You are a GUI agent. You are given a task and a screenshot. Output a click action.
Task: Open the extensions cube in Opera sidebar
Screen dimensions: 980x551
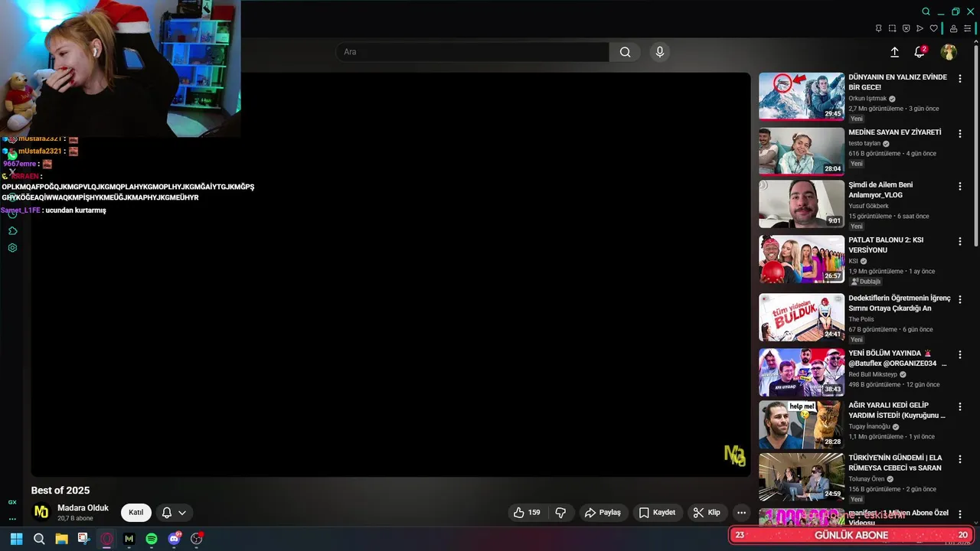point(12,231)
